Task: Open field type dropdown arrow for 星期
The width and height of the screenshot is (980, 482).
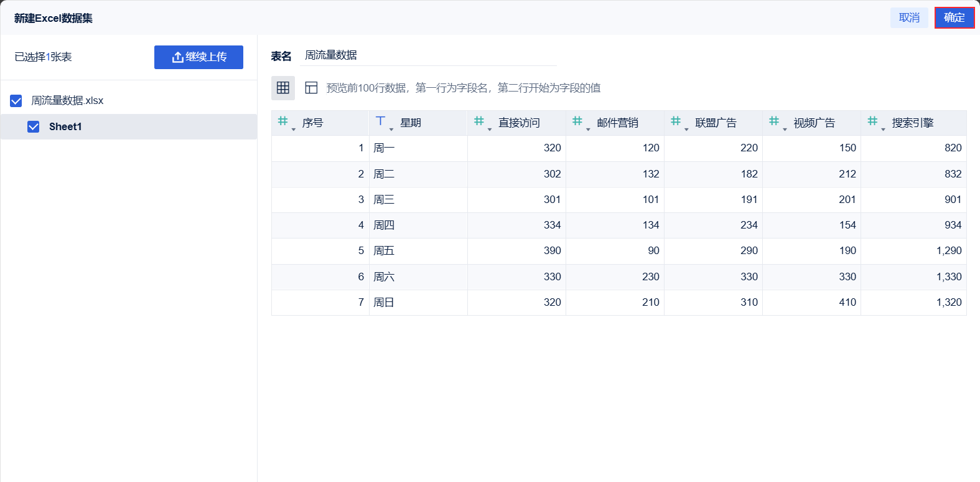Action: 391,129
